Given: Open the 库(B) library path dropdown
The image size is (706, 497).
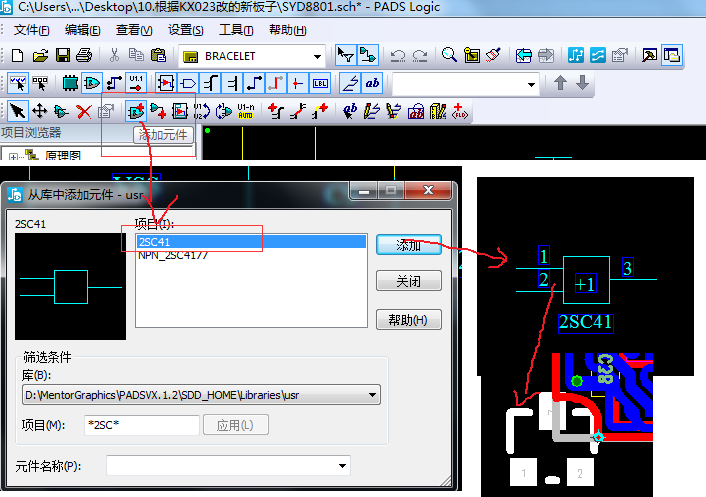Looking at the screenshot, I should tap(372, 395).
